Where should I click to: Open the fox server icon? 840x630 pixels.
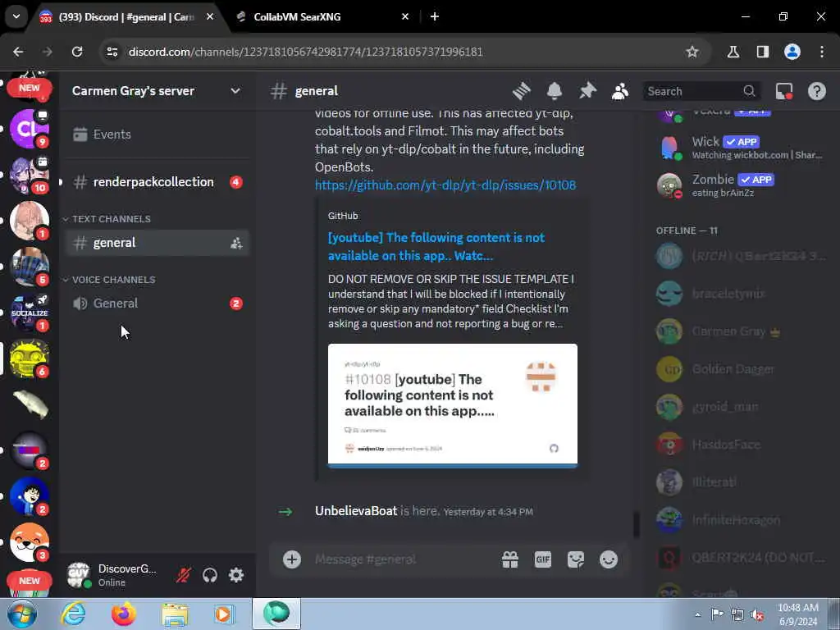point(30,542)
